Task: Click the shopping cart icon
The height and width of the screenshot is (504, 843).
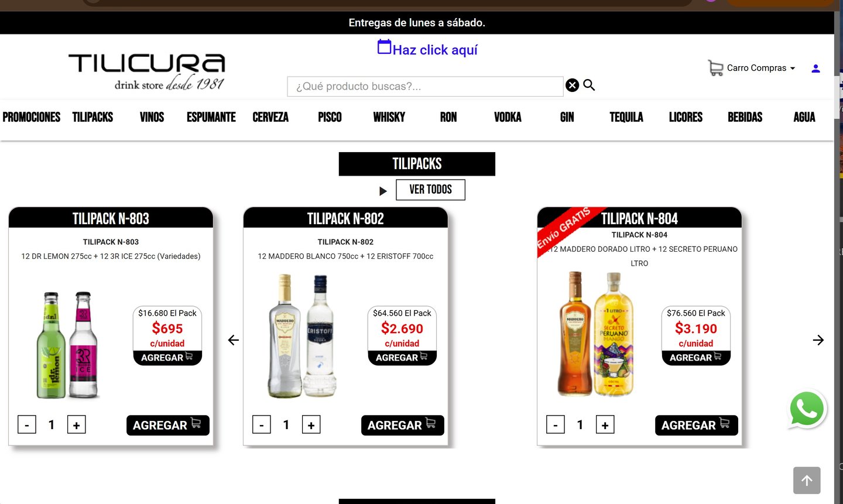Action: [715, 68]
